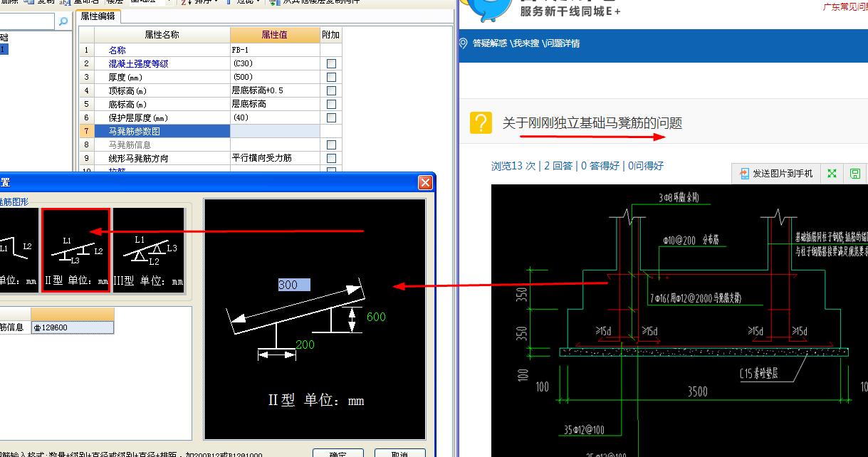This screenshot has height=457, width=868.
Task: Edit the 300 length field in diagram
Action: (x=293, y=285)
